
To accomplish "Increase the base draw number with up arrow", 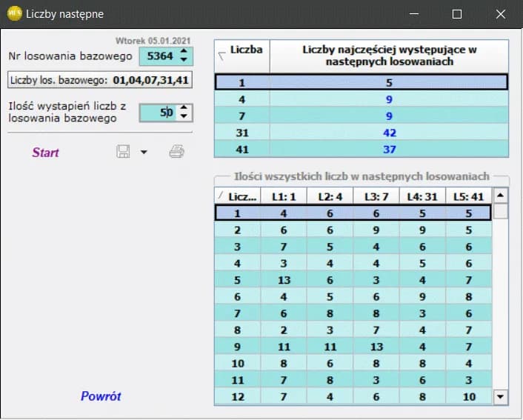I will point(184,52).
